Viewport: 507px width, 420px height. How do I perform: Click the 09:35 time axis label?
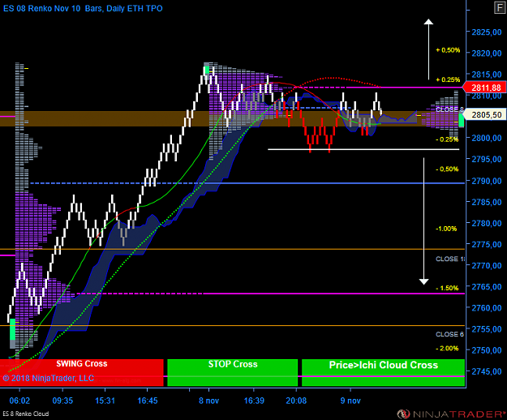[x=62, y=401]
